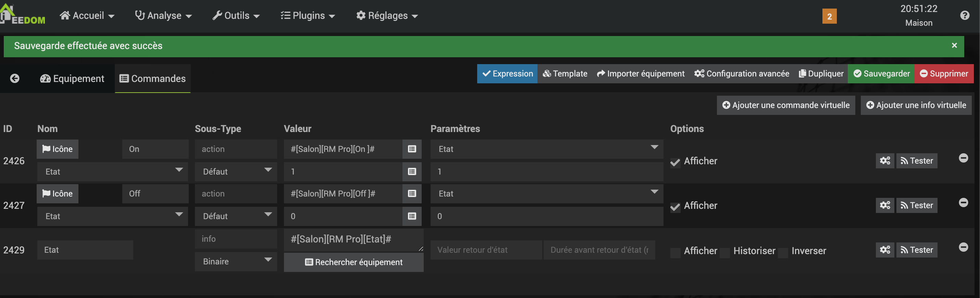
Task: Click Ajouter une commande virtuelle
Action: [x=785, y=105]
